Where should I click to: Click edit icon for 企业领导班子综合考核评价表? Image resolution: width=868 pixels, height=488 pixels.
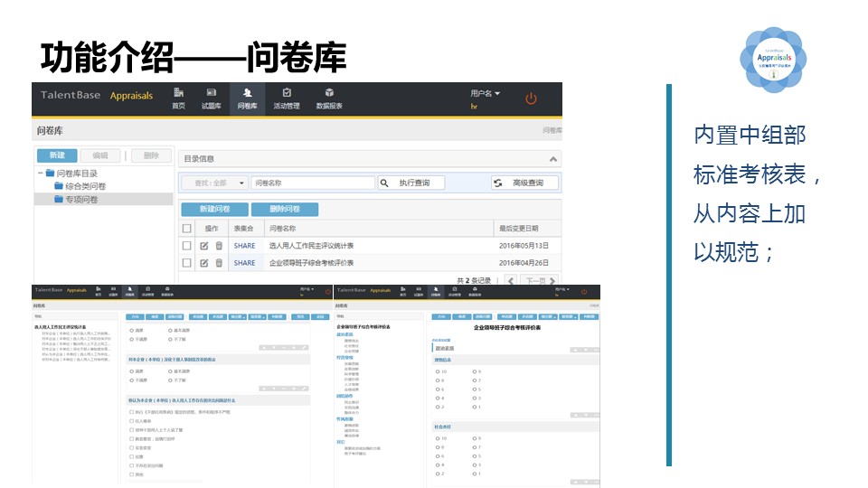click(203, 263)
